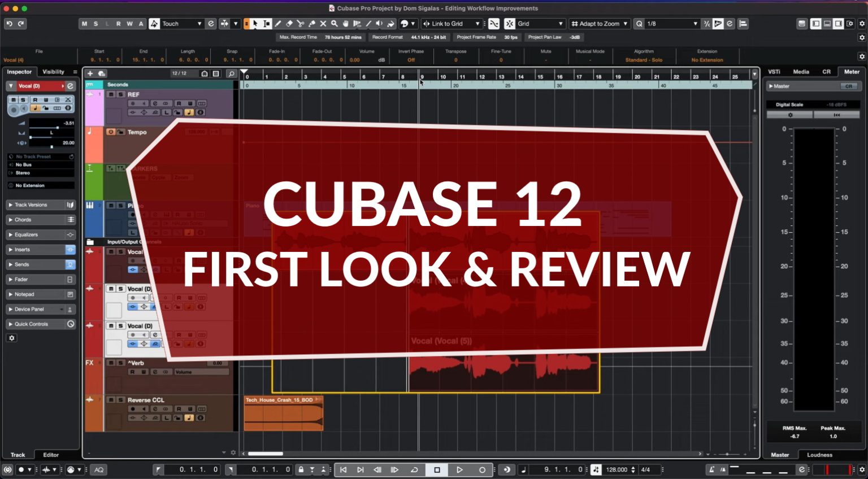This screenshot has width=868, height=479.
Task: Select the Object Selection tool
Action: [x=255, y=24]
